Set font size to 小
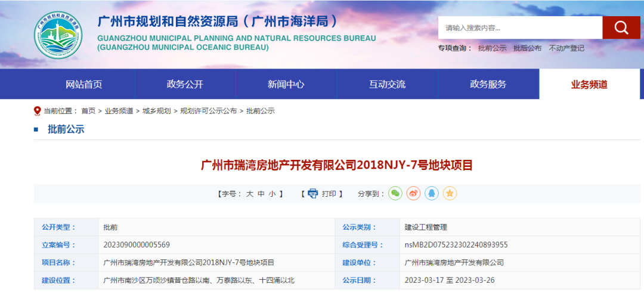The image size is (644, 303). (x=273, y=194)
